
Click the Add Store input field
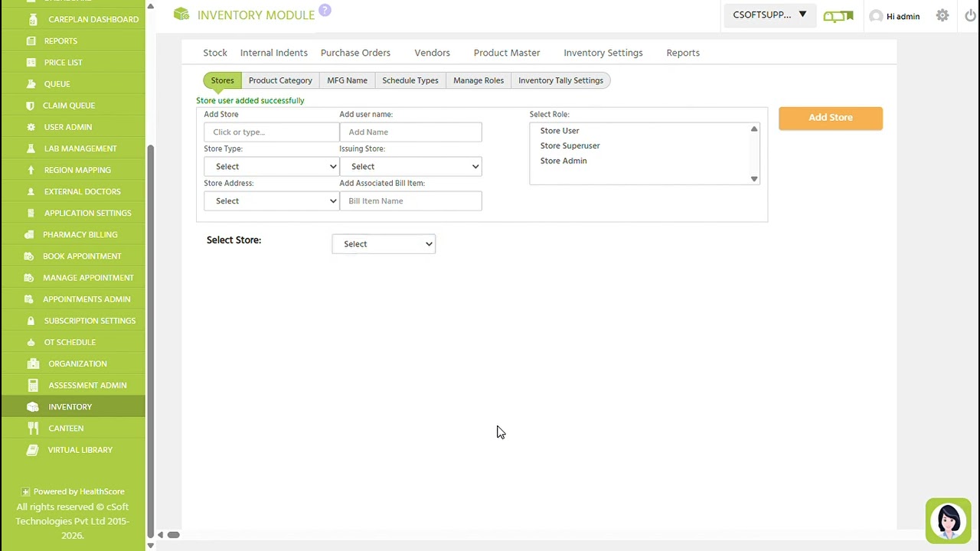pos(271,132)
